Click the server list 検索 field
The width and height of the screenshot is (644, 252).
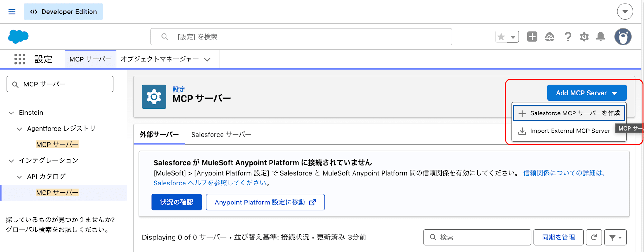click(477, 237)
